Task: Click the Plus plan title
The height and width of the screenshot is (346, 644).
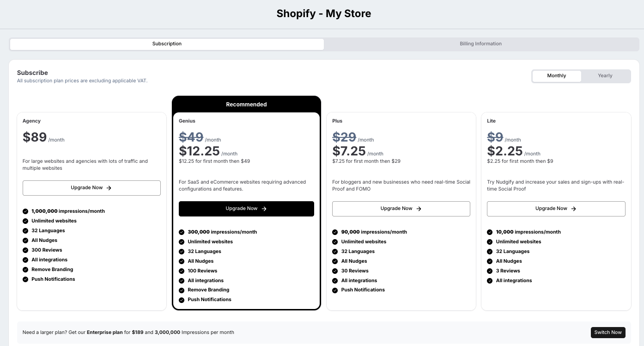Action: pos(337,121)
